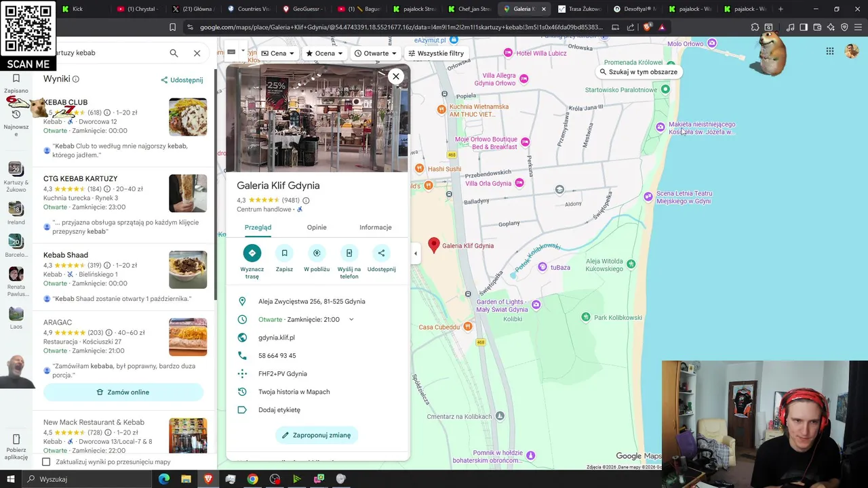Viewport: 868px width, 488px height.
Task: Open the Wszystkie filtry filters button
Action: (x=436, y=53)
